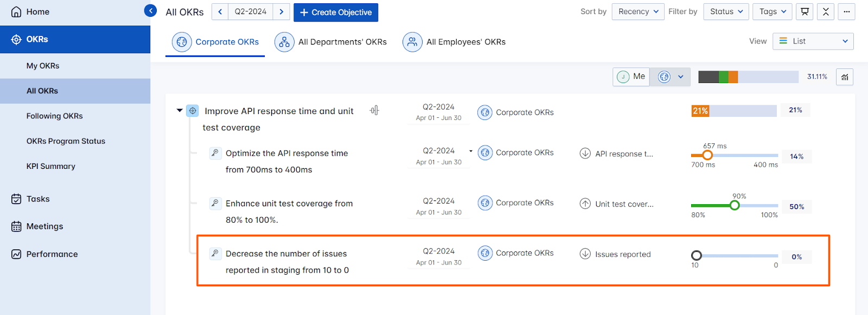Click the alignment icon beside the objective title
This screenshot has width=868, height=315.
(x=374, y=111)
